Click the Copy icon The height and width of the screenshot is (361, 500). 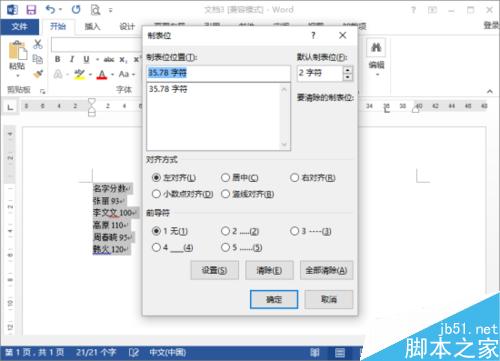(x=38, y=59)
